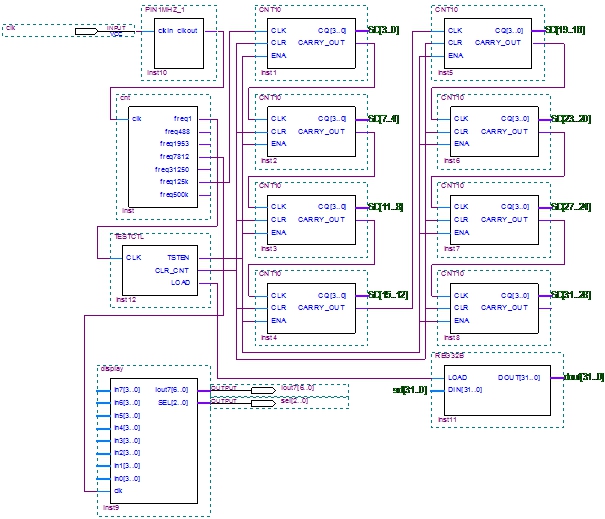
Task: Click the ENA port of inst1 counter
Action: [x=279, y=56]
